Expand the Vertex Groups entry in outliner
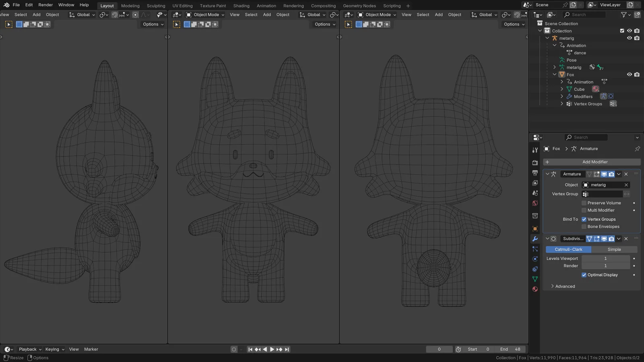Screen dimensions: 644x362 (x=562, y=103)
